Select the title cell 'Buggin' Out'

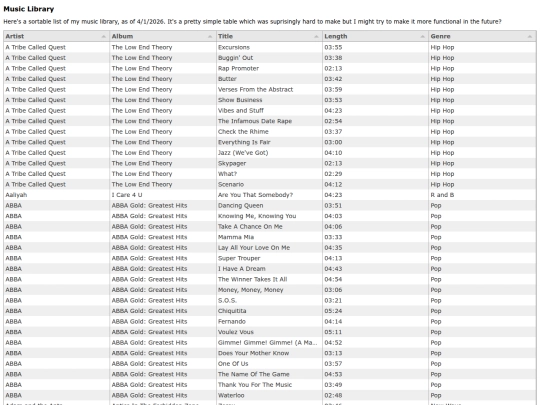click(x=269, y=58)
